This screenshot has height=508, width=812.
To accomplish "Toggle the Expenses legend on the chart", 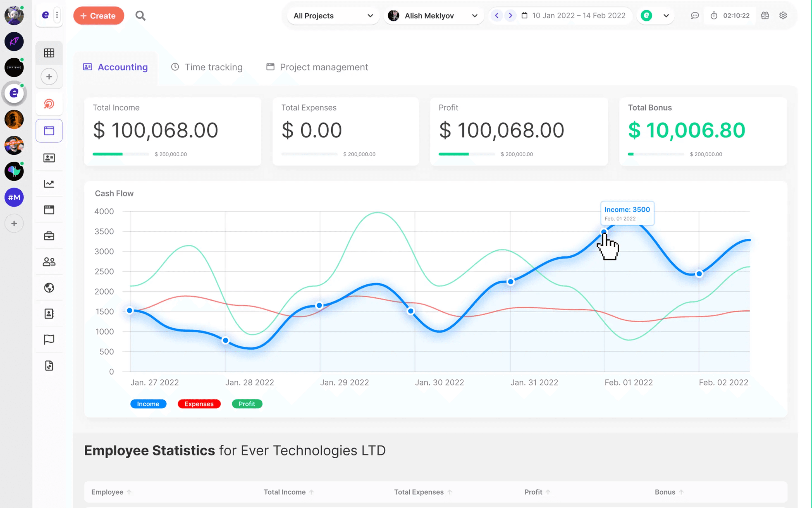I will (199, 404).
